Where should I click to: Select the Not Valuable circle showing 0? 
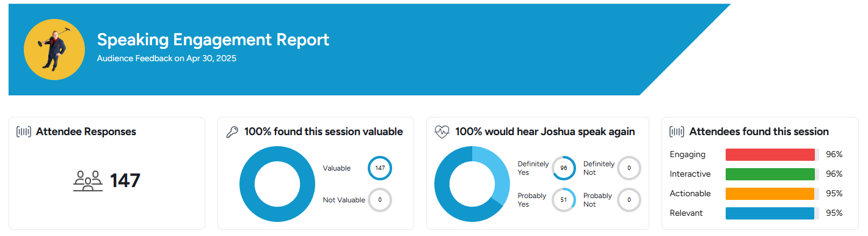coord(380,200)
